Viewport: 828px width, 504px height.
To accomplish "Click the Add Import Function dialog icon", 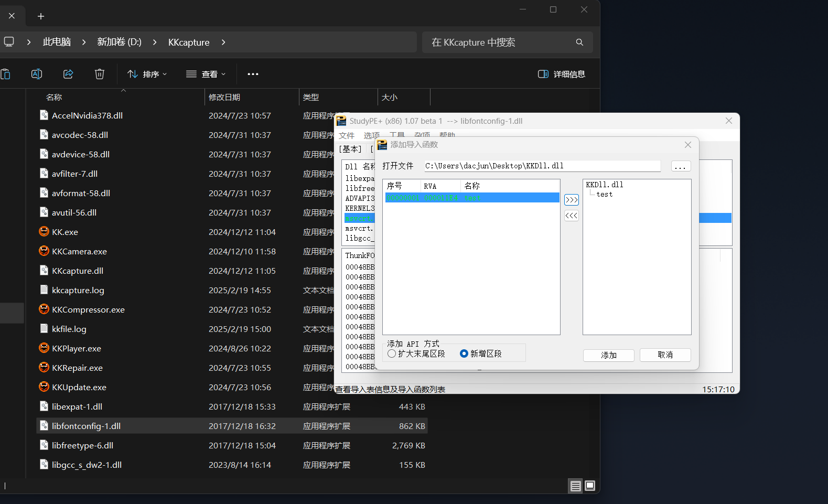I will (382, 145).
